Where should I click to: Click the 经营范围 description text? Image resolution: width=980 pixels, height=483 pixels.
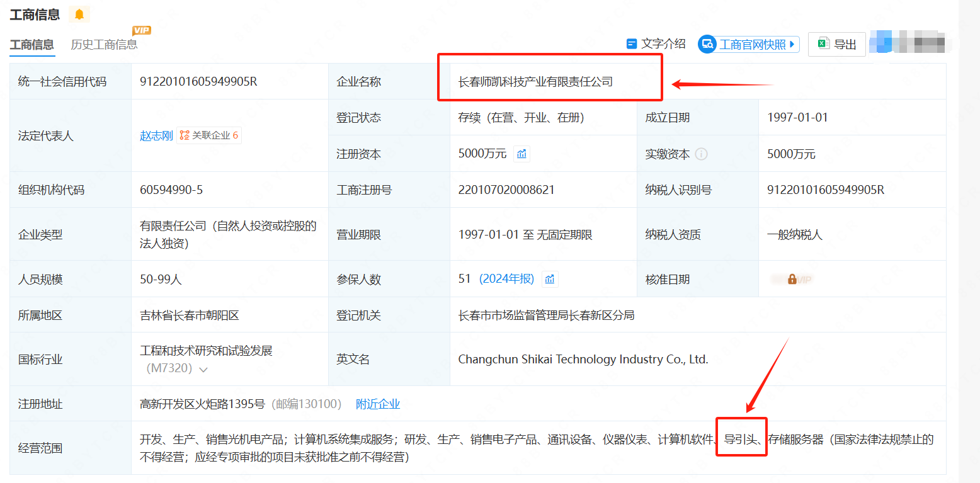(537, 448)
